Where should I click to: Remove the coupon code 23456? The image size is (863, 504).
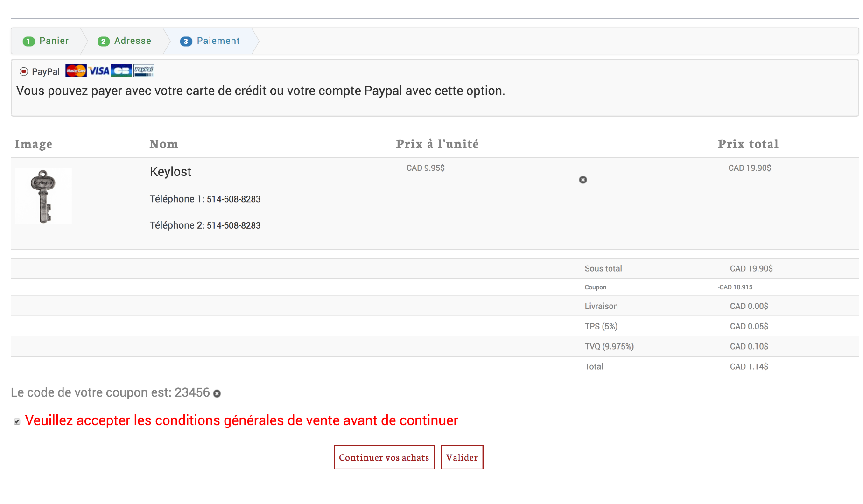217,394
